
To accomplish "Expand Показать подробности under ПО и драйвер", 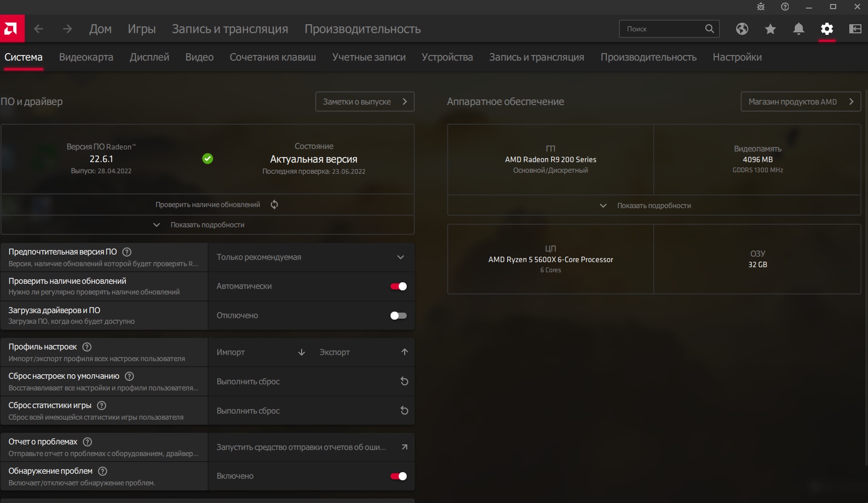I will point(208,225).
